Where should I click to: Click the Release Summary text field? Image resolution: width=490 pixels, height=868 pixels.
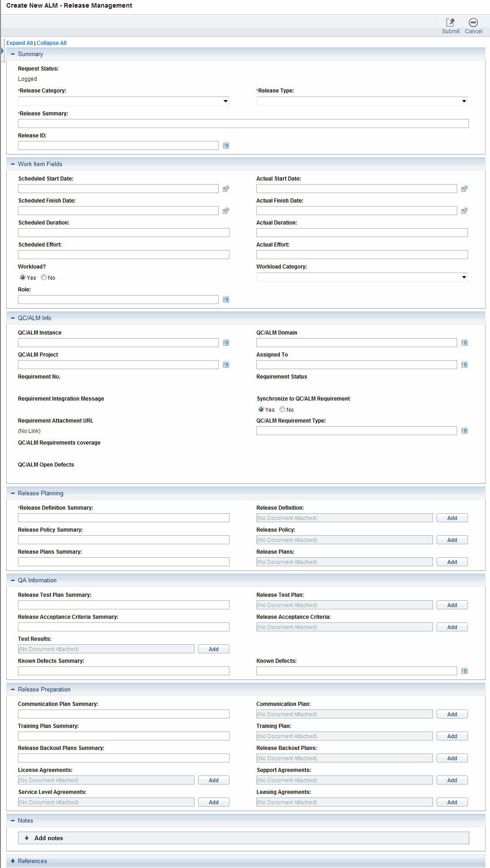coord(243,123)
